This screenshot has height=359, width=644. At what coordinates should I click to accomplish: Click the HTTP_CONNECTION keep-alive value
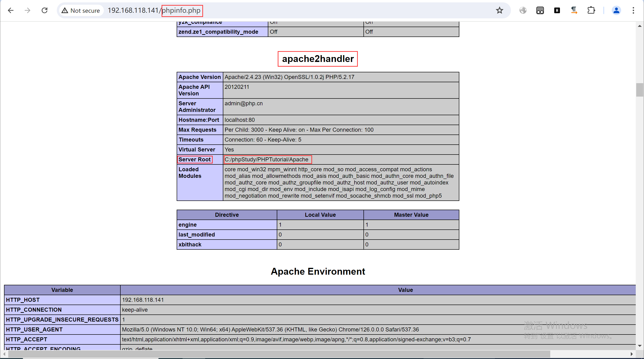135,310
